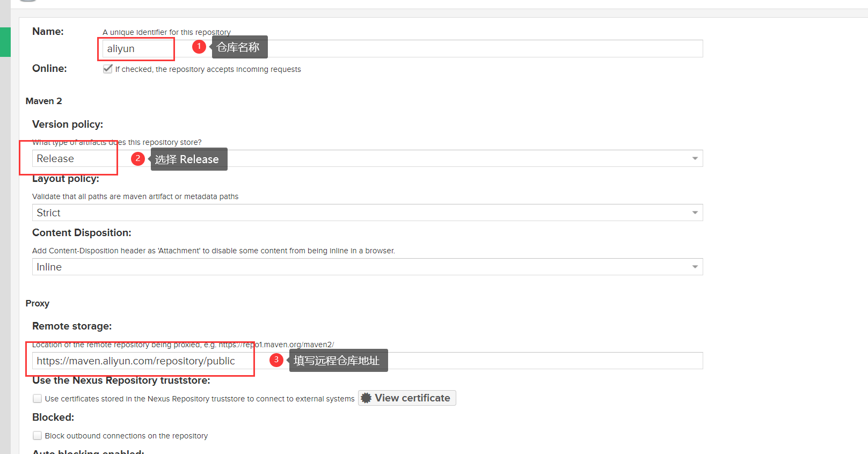
Task: Click the Inline value in Content Disposition
Action: click(49, 267)
